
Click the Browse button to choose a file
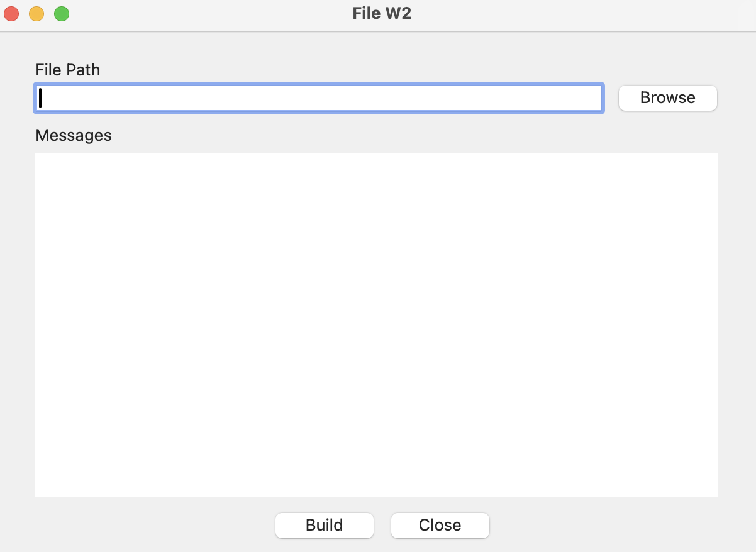[667, 97]
